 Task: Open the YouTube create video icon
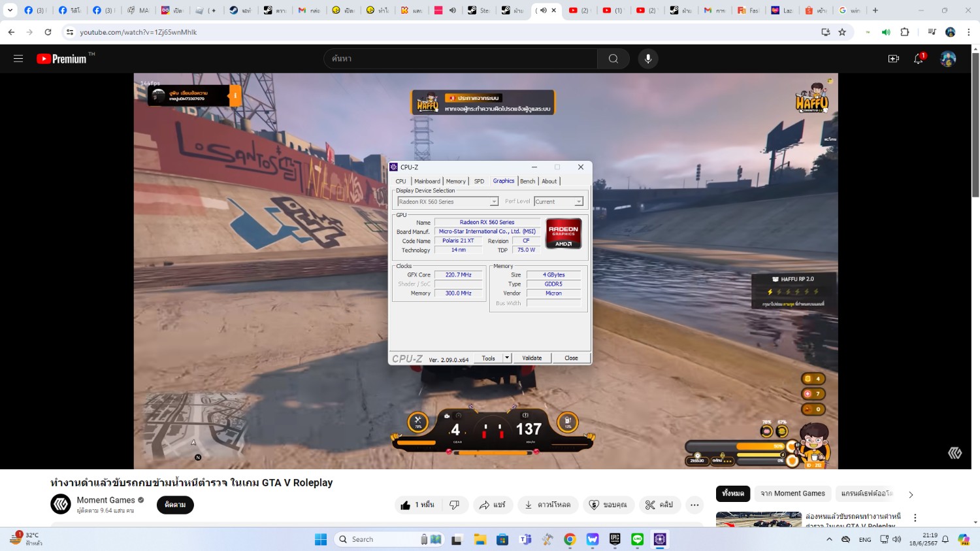pyautogui.click(x=893, y=59)
